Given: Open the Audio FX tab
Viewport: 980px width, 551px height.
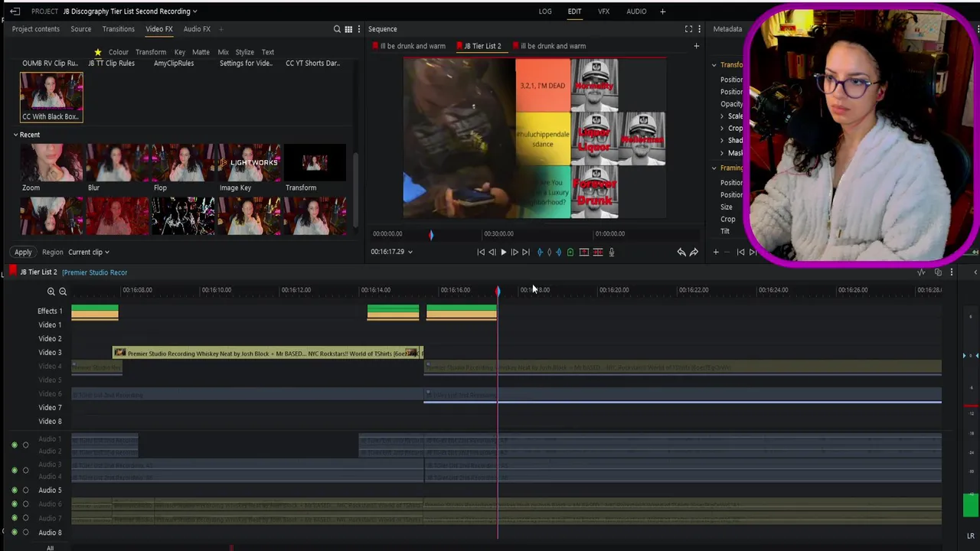Looking at the screenshot, I should tap(197, 29).
